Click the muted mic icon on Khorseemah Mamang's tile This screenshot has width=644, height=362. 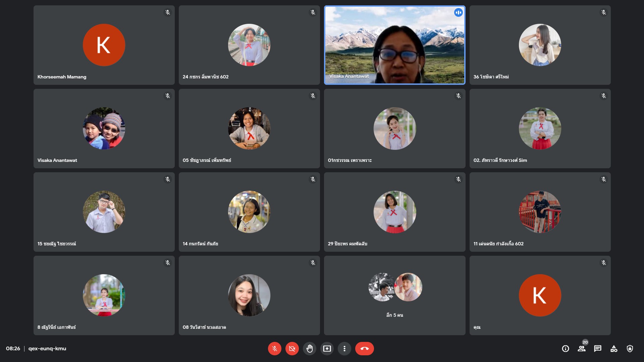pyautogui.click(x=168, y=12)
